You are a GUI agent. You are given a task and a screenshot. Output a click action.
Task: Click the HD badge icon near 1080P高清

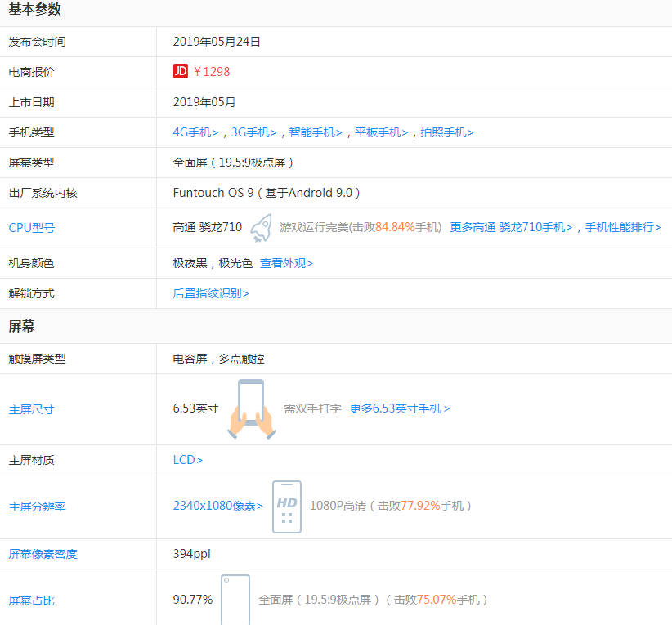pyautogui.click(x=287, y=506)
